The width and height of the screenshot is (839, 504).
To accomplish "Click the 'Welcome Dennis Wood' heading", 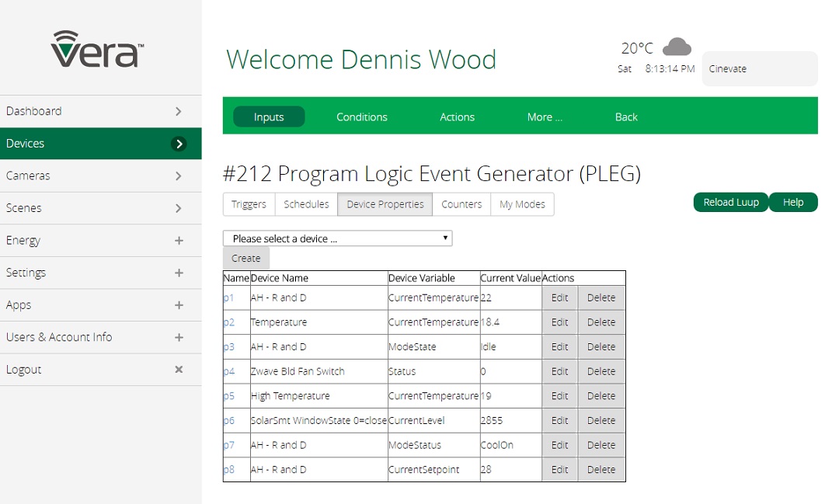I will point(361,59).
